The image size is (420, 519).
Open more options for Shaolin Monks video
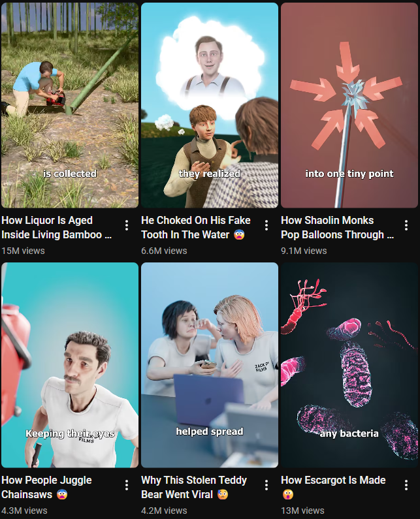[406, 225]
